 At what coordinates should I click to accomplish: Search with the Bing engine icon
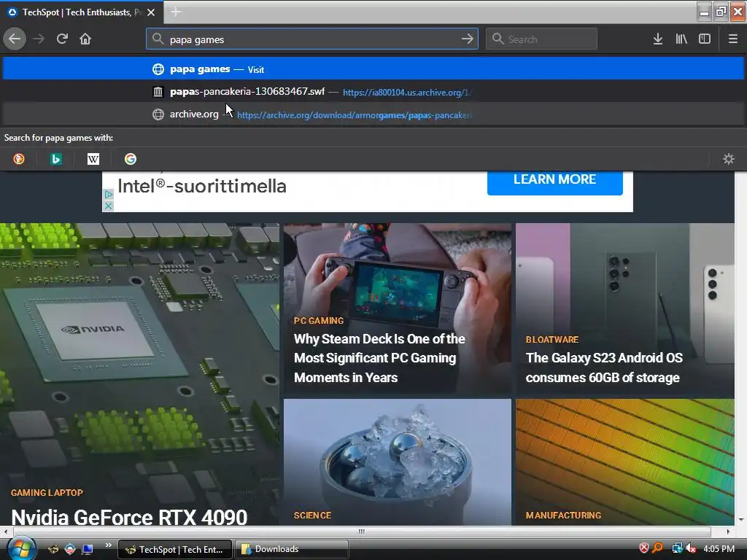point(56,159)
